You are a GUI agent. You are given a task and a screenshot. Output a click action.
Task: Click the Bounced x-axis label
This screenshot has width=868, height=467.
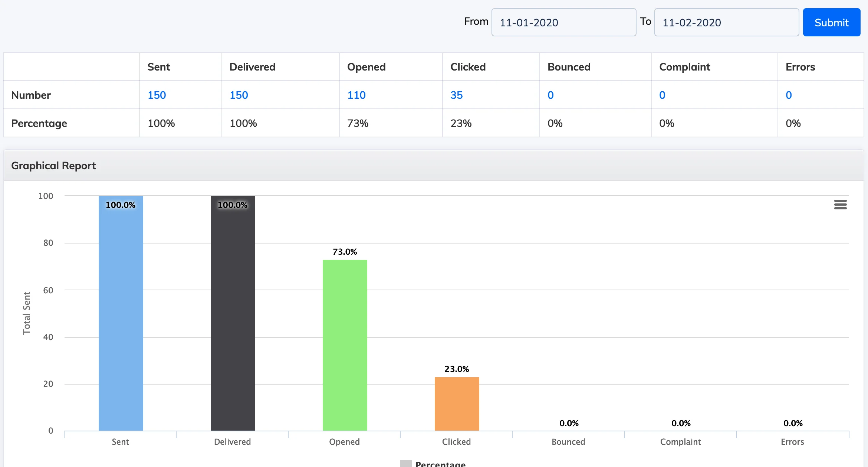coord(568,442)
